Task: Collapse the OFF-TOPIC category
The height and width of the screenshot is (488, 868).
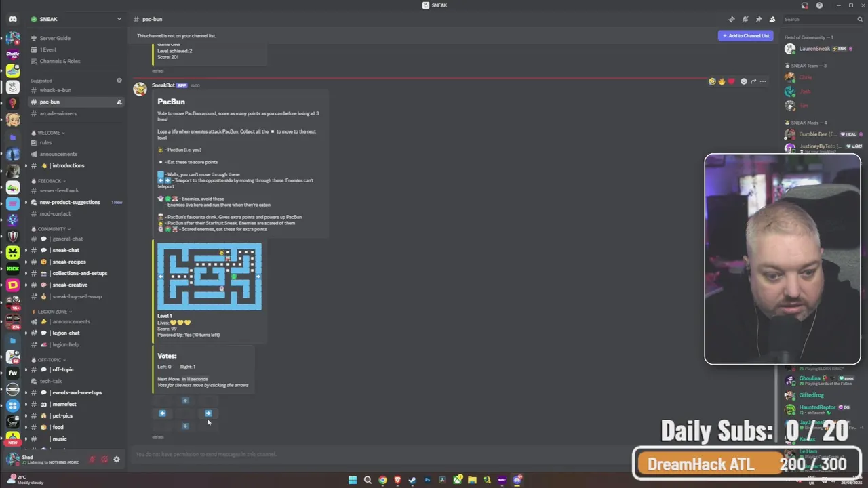Action: (49, 360)
